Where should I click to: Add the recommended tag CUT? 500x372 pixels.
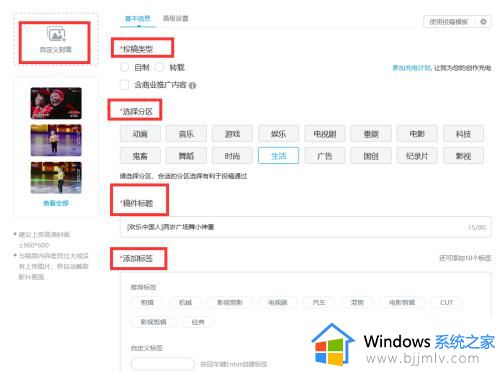pos(446,302)
